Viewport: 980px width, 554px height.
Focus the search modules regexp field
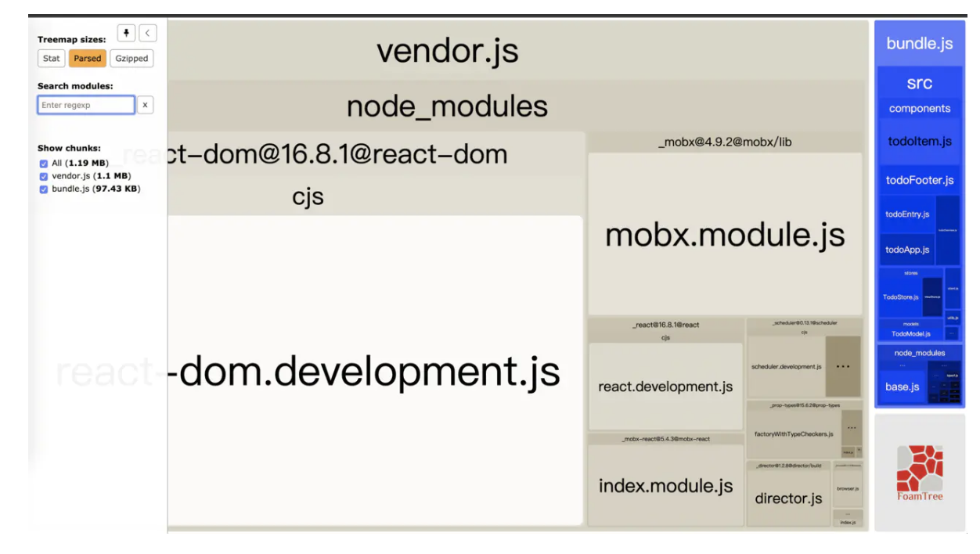[x=86, y=105]
